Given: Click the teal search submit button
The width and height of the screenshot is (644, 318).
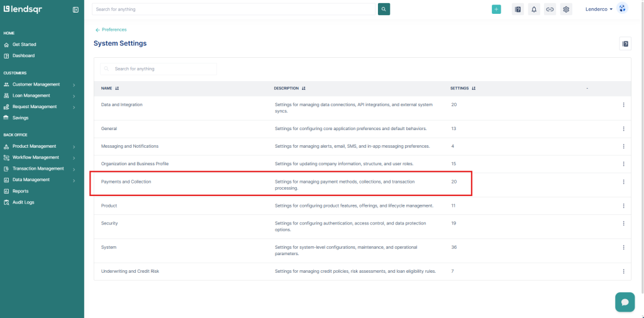Looking at the screenshot, I should [384, 9].
